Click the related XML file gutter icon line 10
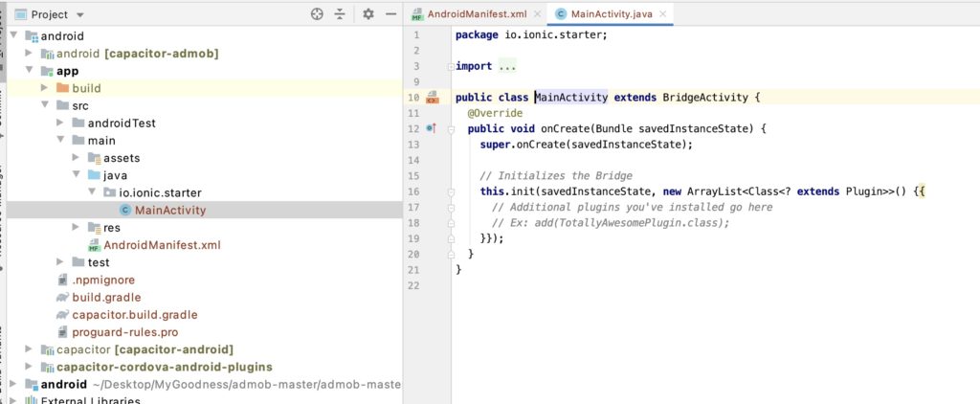This screenshot has height=404, width=980. point(433,97)
